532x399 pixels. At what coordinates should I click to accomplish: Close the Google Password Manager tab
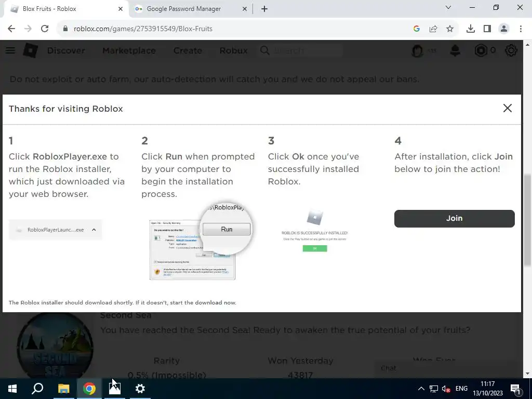(245, 9)
